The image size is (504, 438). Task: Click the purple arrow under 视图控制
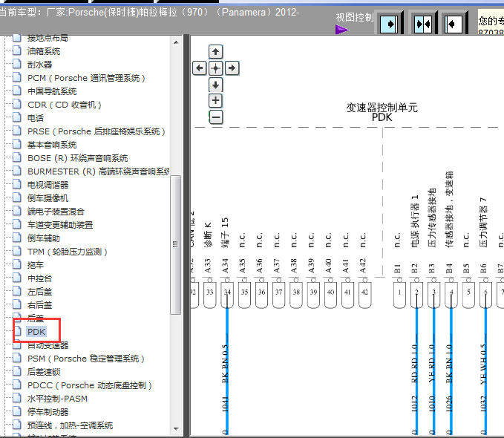pos(341,30)
